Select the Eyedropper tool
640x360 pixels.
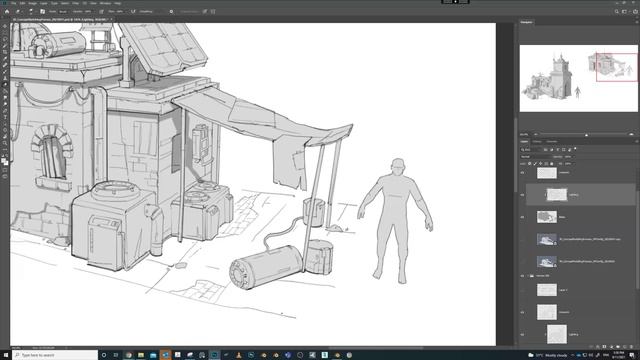(x=5, y=58)
